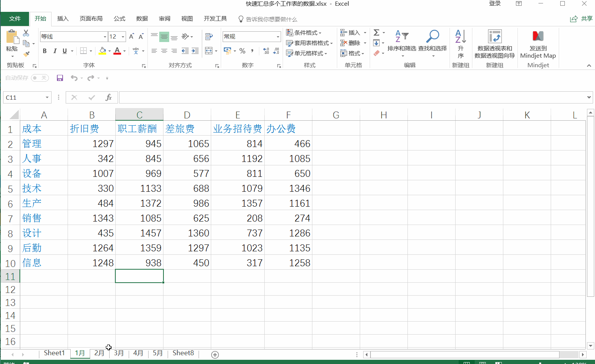Toggle Bold formatting

tap(45, 51)
